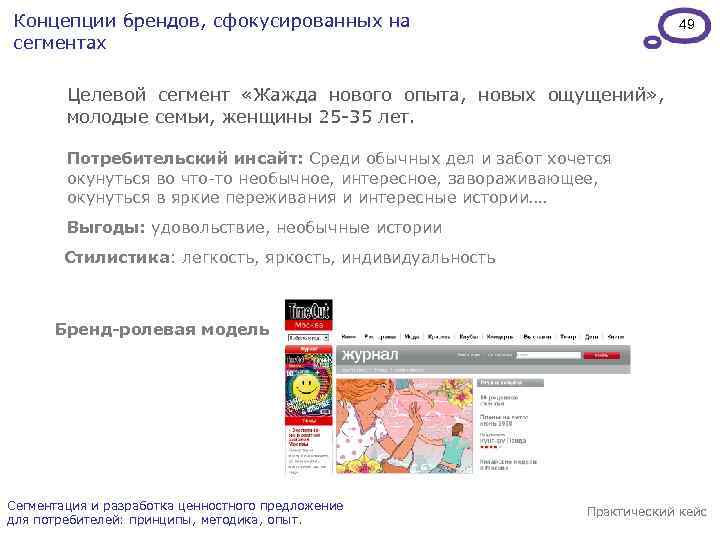This screenshot has height=540, width=720.
Task: Click the text 'Потребительский инсайт:'
Action: [185, 158]
